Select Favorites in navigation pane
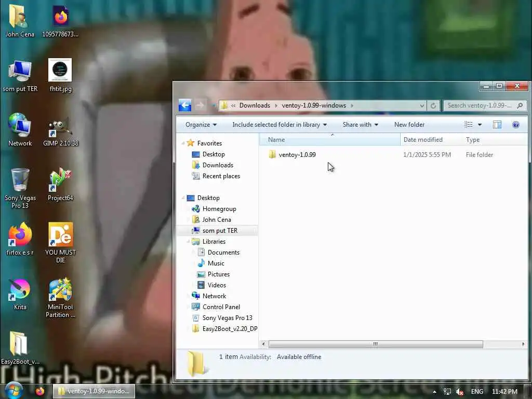This screenshot has width=532, height=399. [209, 143]
